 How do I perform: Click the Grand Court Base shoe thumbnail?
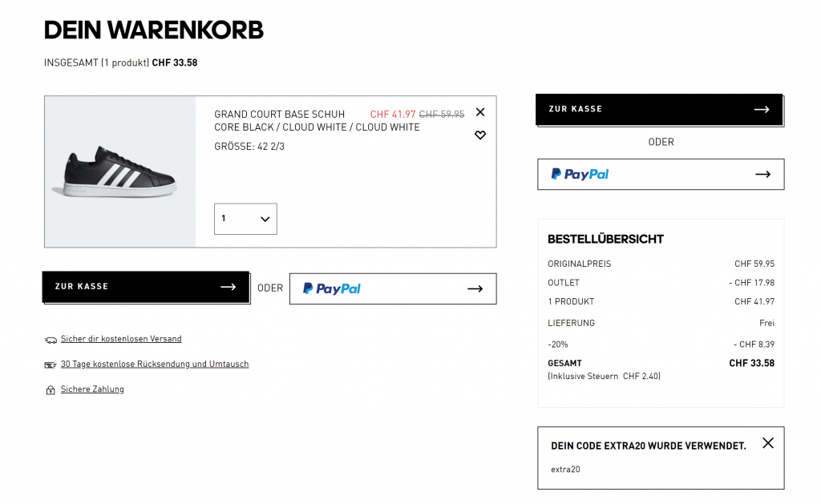tap(120, 172)
